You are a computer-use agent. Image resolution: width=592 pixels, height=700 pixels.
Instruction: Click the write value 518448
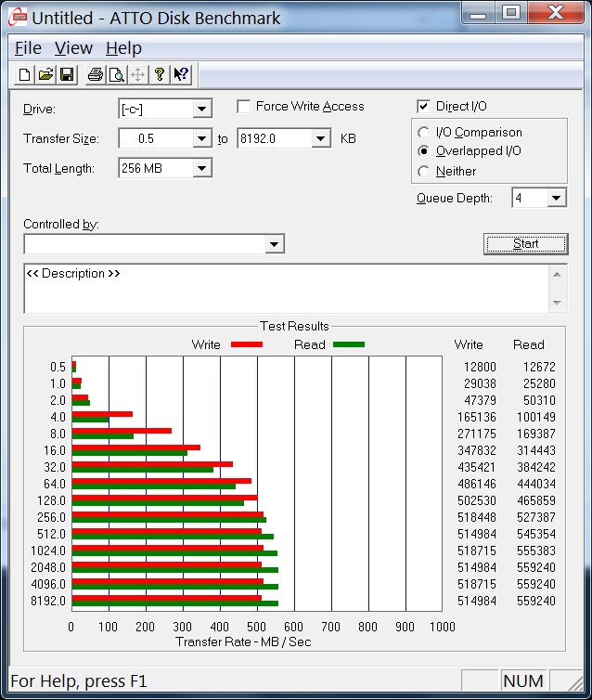click(476, 517)
